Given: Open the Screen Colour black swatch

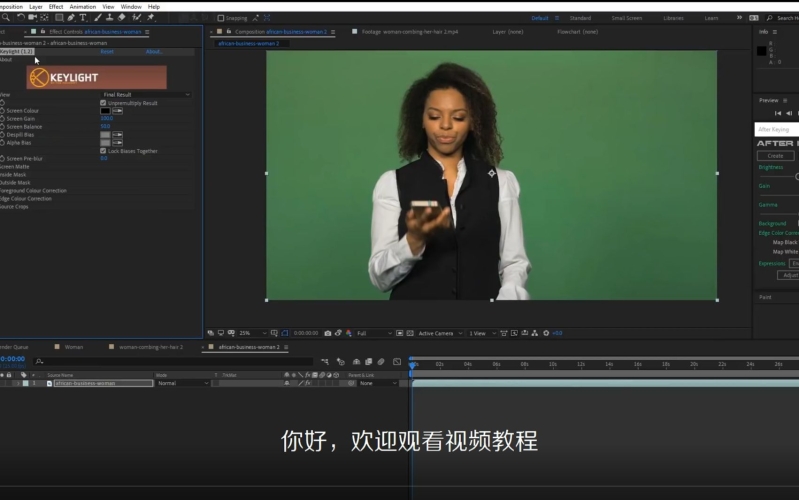Looking at the screenshot, I should pyautogui.click(x=105, y=111).
